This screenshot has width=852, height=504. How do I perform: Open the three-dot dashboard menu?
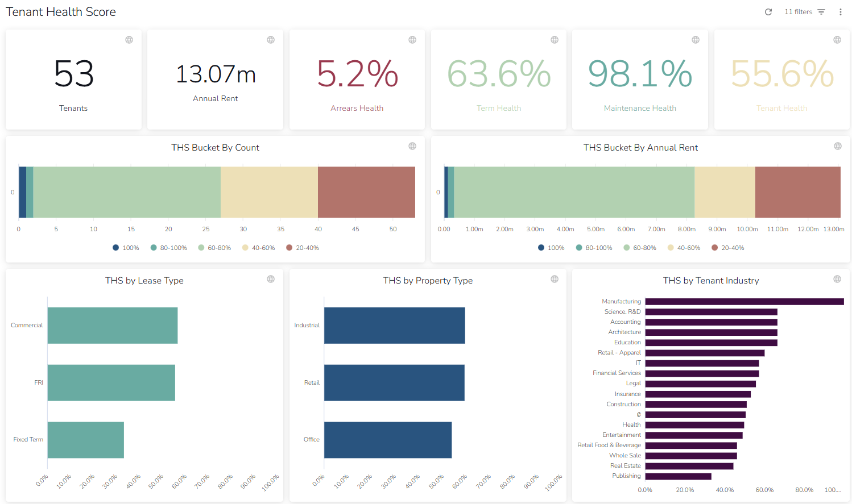click(840, 12)
